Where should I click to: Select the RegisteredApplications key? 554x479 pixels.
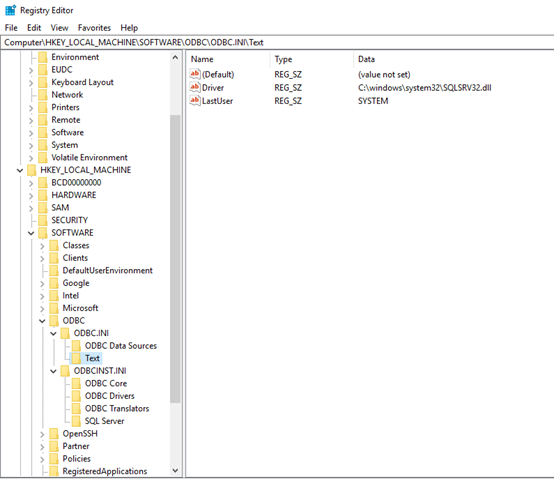105,471
